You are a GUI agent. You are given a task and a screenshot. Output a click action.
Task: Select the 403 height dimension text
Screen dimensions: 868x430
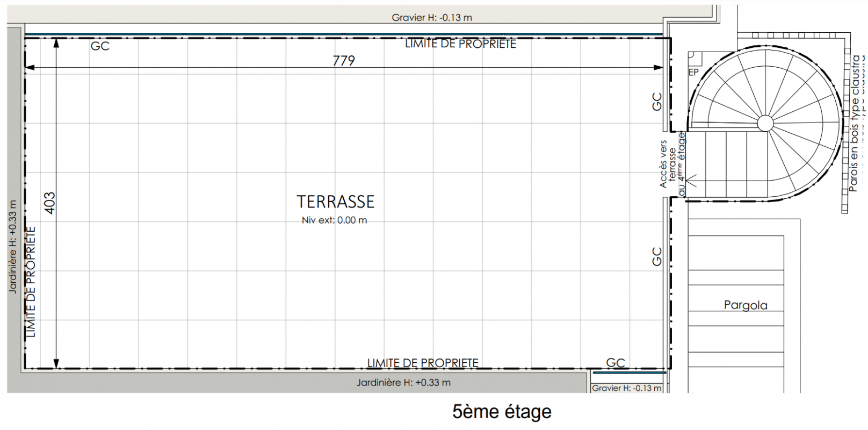49,203
